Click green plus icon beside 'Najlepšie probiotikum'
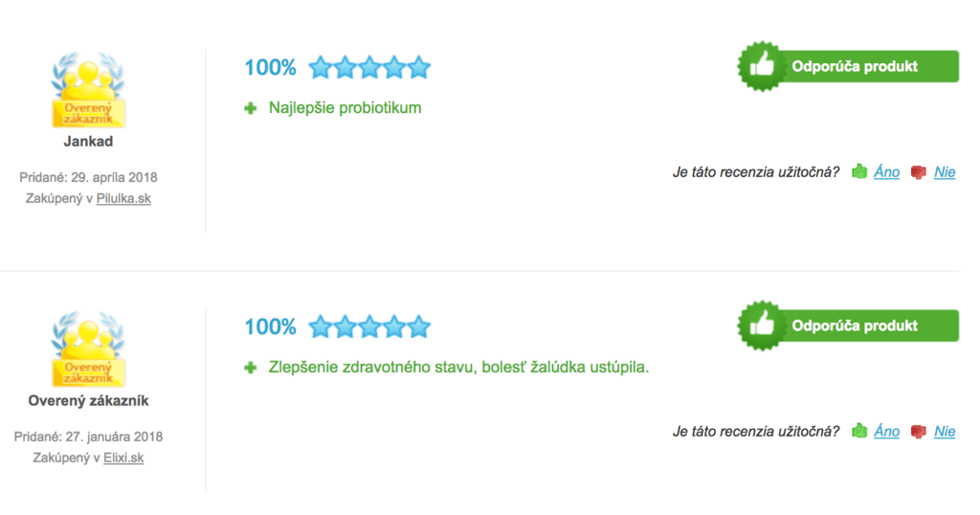980x515 pixels. pyautogui.click(x=251, y=109)
